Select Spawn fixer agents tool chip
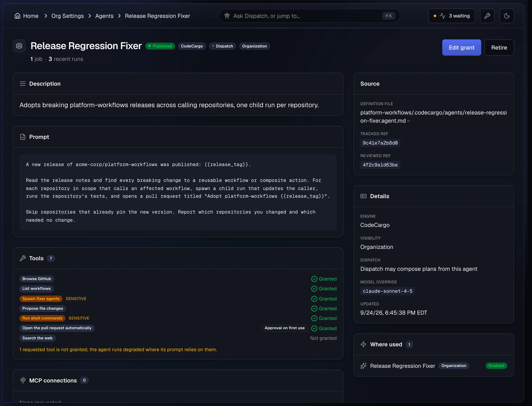The width and height of the screenshot is (532, 406). point(41,299)
